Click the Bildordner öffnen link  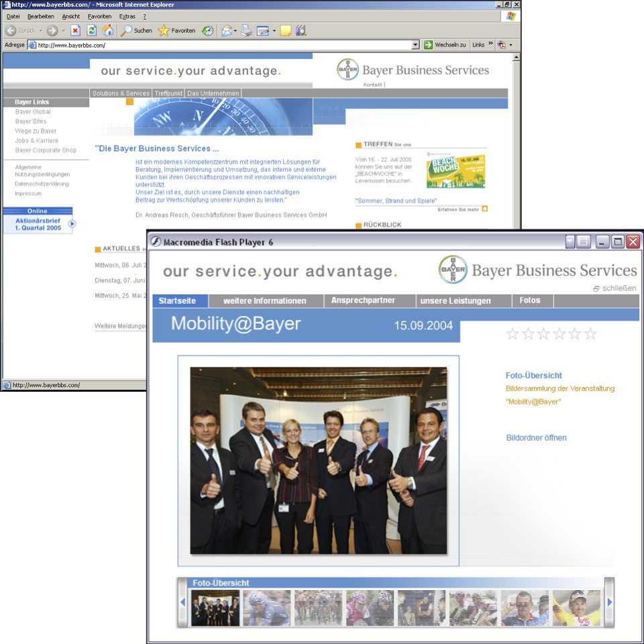click(x=536, y=437)
